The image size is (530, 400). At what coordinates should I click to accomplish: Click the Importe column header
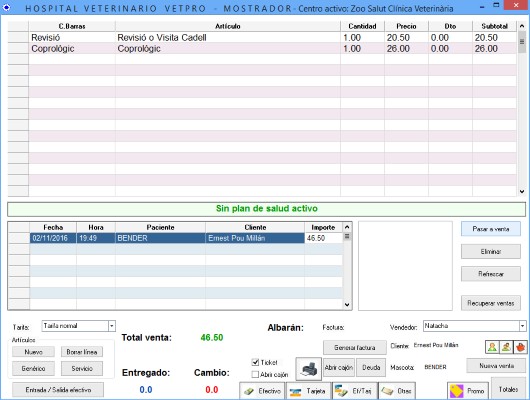(x=323, y=227)
